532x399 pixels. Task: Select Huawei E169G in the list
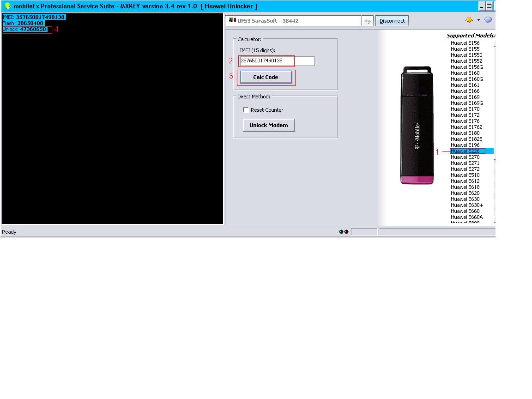[466, 103]
